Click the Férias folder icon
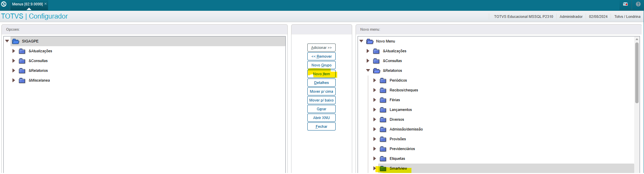Image resolution: width=644 pixels, height=174 pixels. coord(383,100)
